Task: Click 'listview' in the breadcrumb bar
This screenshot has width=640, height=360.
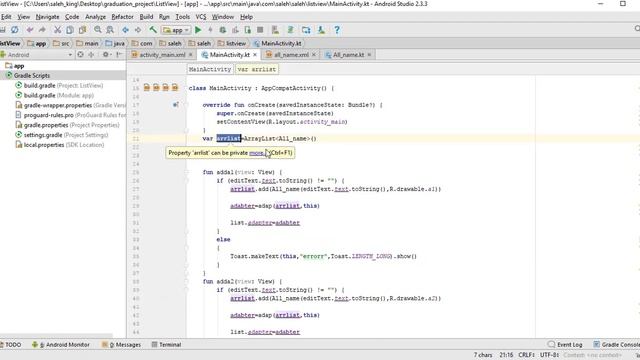Action: coord(232,43)
